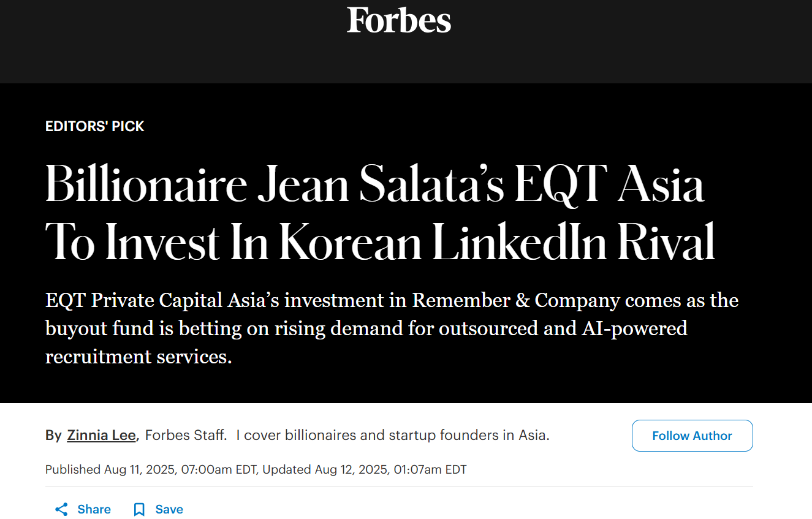Click the EDITORS' PICK label
The width and height of the screenshot is (812, 519).
tap(95, 126)
